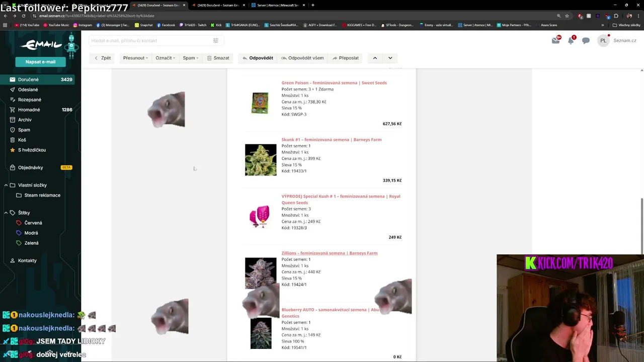Click Special Kush product thumbnail

tap(260, 216)
